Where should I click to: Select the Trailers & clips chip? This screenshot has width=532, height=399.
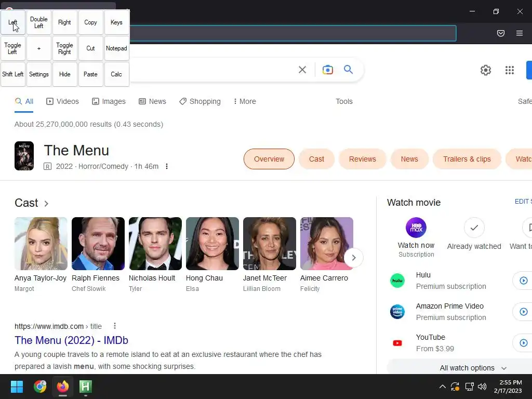[x=467, y=159]
